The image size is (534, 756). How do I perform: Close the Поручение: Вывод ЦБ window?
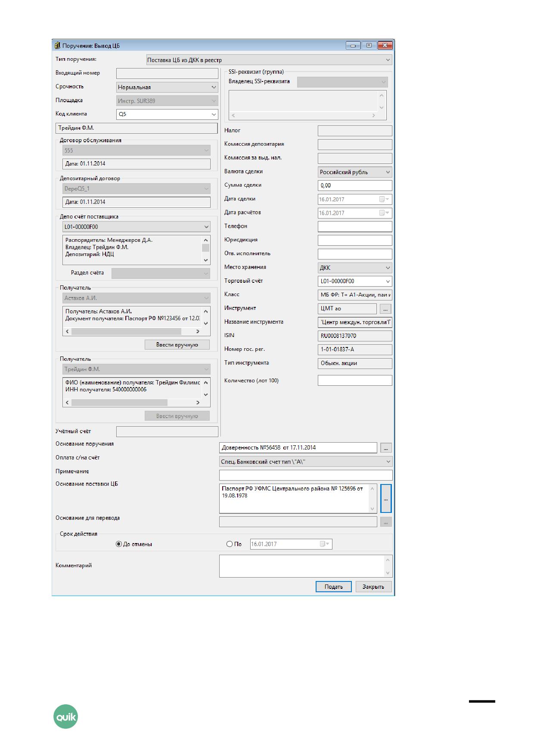pos(385,45)
